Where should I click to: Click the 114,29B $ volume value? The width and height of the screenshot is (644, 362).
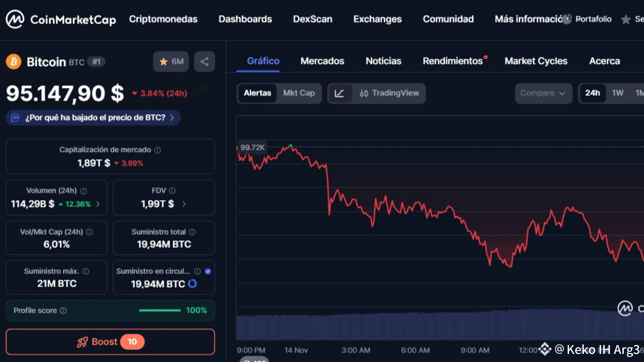click(33, 204)
